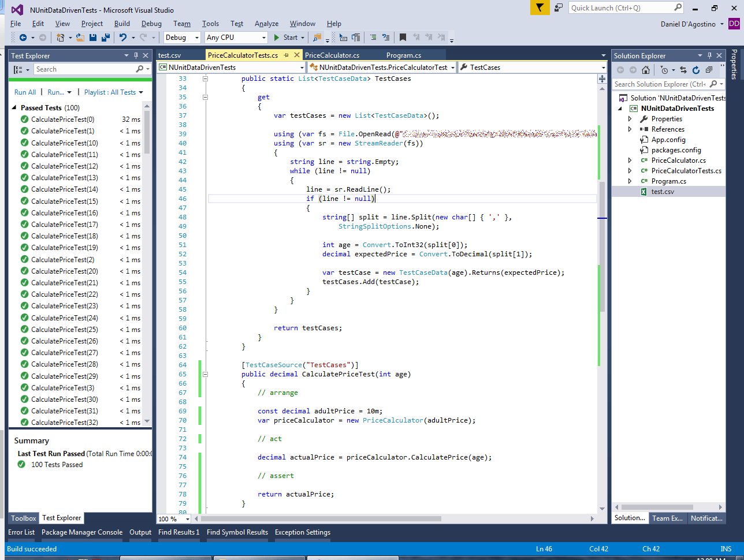The image size is (744, 560).
Task: Pin the Test Explorer panel
Action: pos(136,56)
